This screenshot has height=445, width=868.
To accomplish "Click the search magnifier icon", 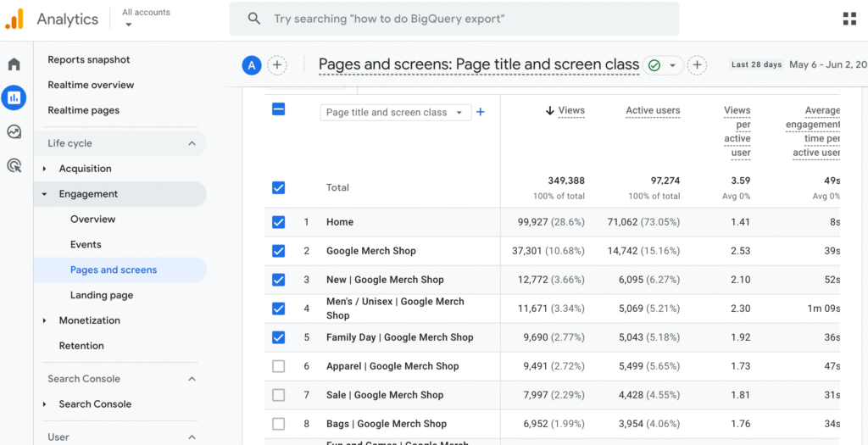I will 254,19.
